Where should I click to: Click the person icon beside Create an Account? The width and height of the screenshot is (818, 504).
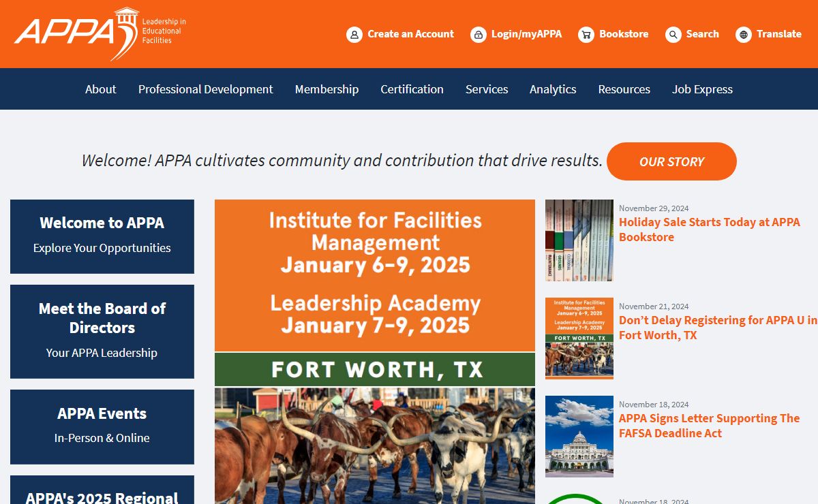tap(354, 35)
